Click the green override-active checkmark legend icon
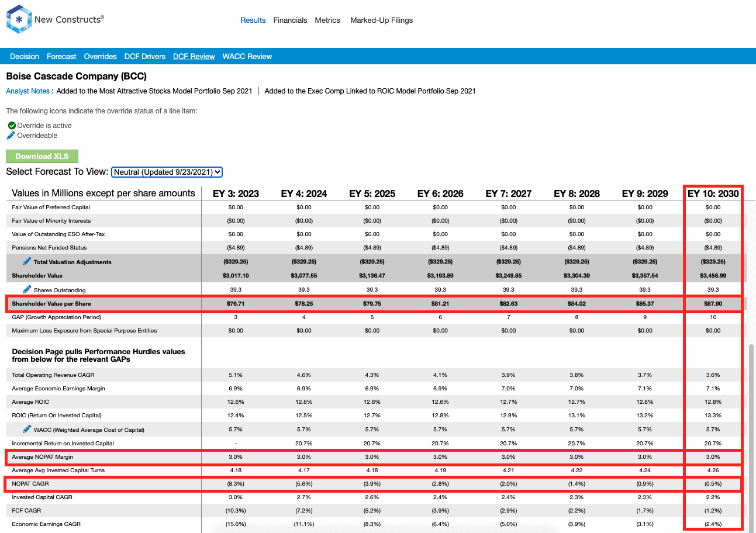The width and height of the screenshot is (756, 533). tap(12, 126)
